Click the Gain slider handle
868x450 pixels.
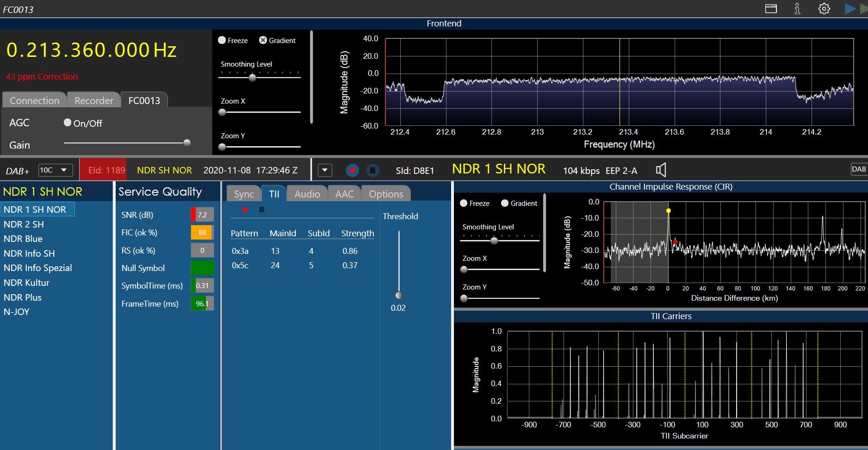pyautogui.click(x=187, y=142)
